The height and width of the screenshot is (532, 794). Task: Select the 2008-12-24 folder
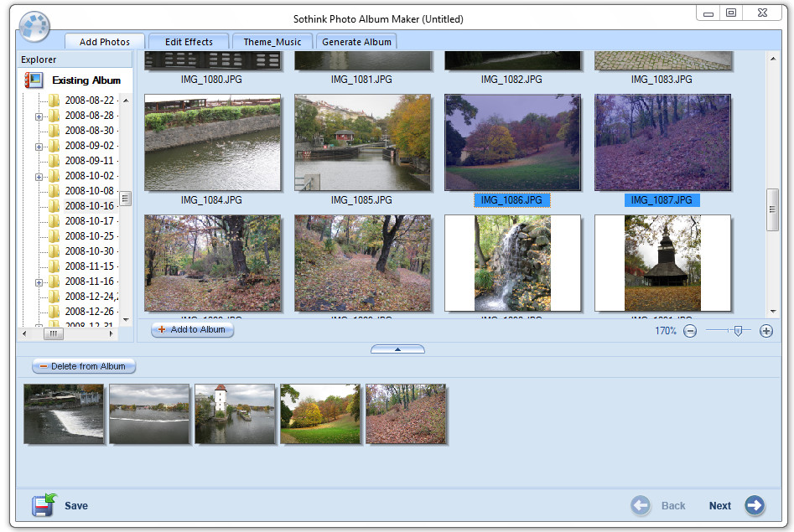tap(90, 296)
